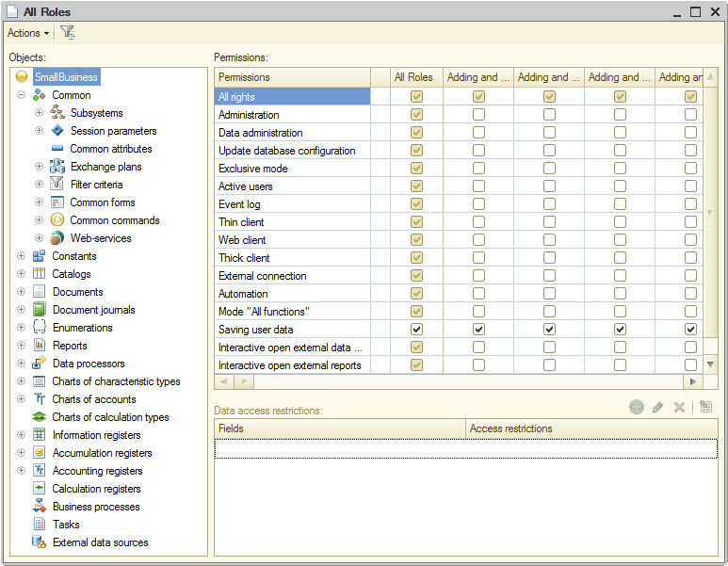Click the Fields column header
The height and width of the screenshot is (566, 728).
point(340,429)
